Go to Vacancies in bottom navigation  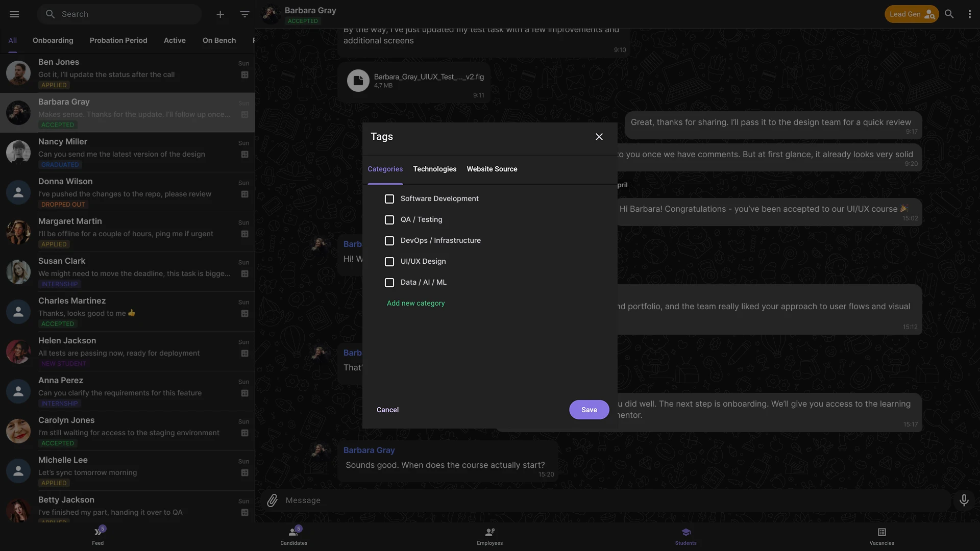(881, 536)
